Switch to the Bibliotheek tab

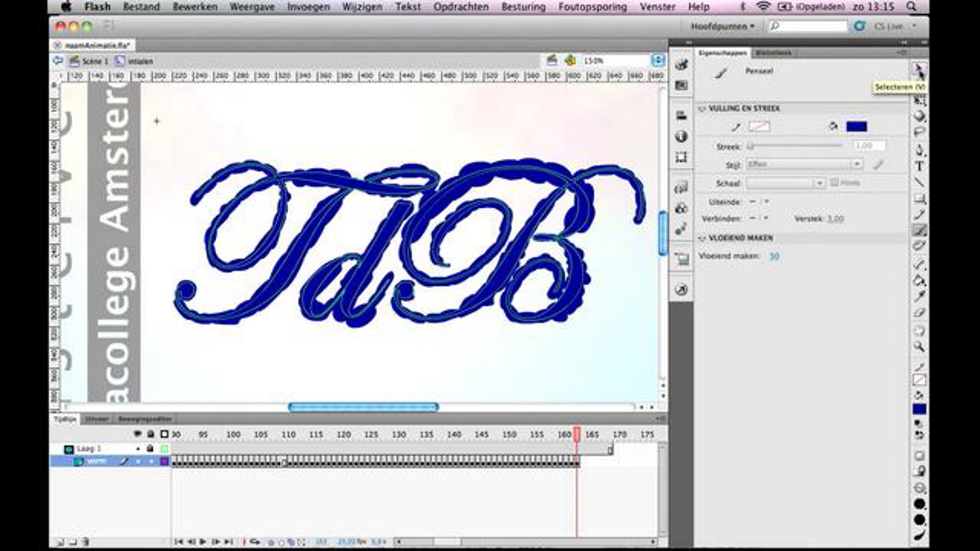[773, 53]
